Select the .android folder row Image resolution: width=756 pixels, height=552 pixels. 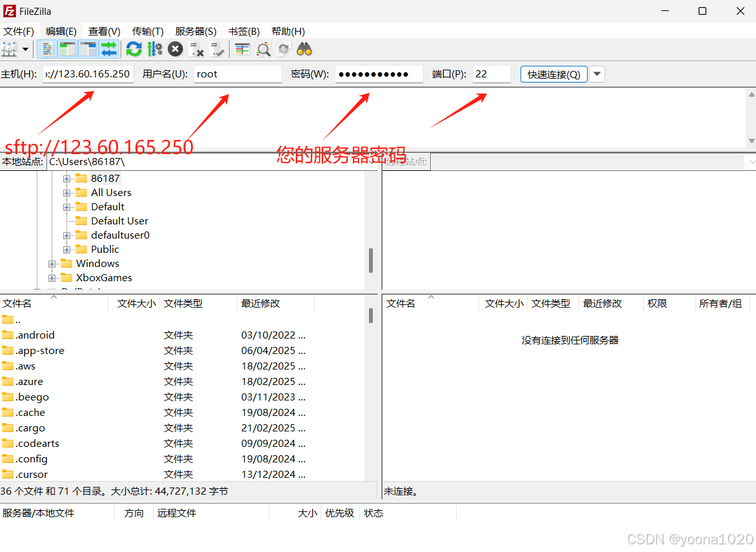coord(183,335)
